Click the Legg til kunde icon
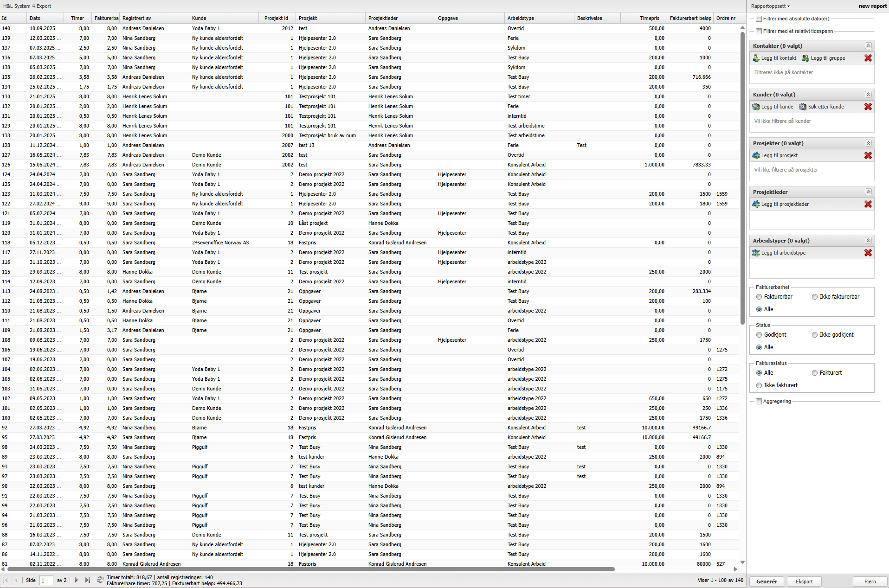 [x=756, y=107]
